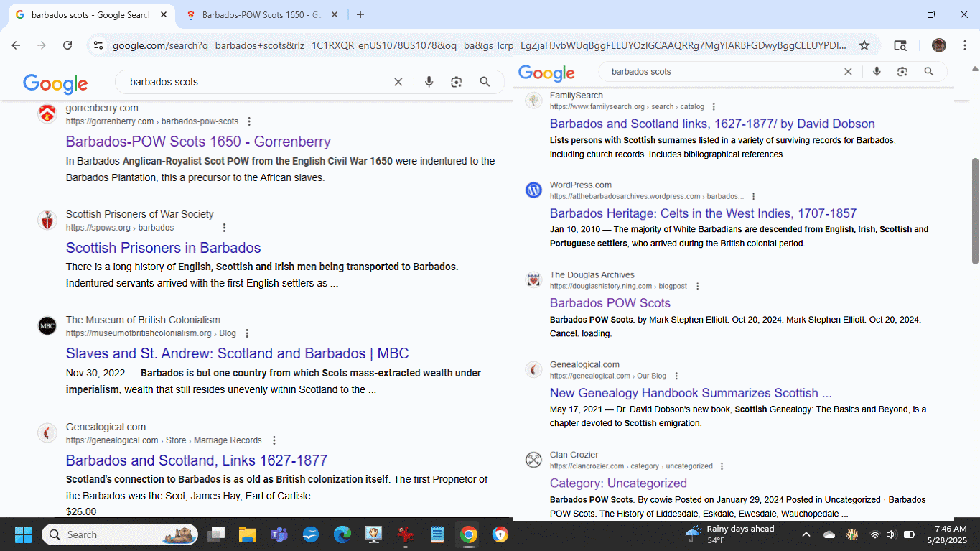Bookmark this page with the star icon
Image resolution: width=980 pixels, height=551 pixels.
864,45
